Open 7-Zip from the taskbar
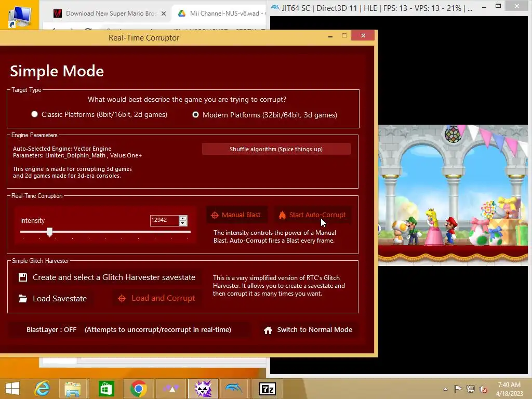The width and height of the screenshot is (532, 399). click(268, 389)
